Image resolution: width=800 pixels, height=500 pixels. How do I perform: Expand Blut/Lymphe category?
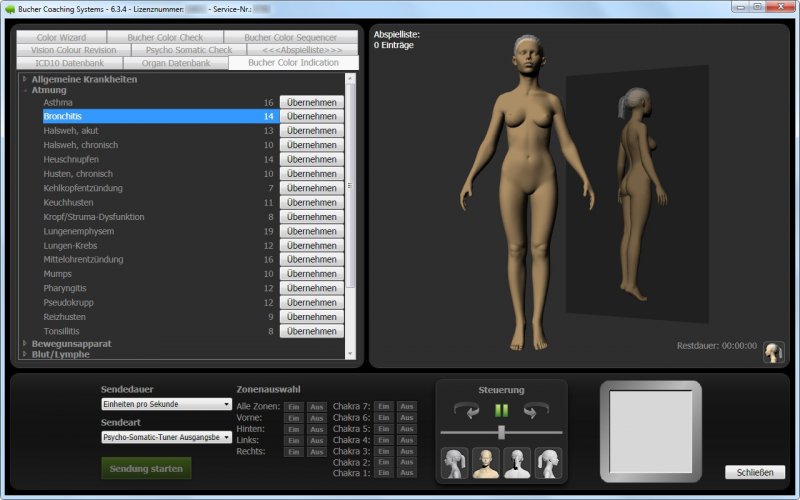[x=24, y=354]
